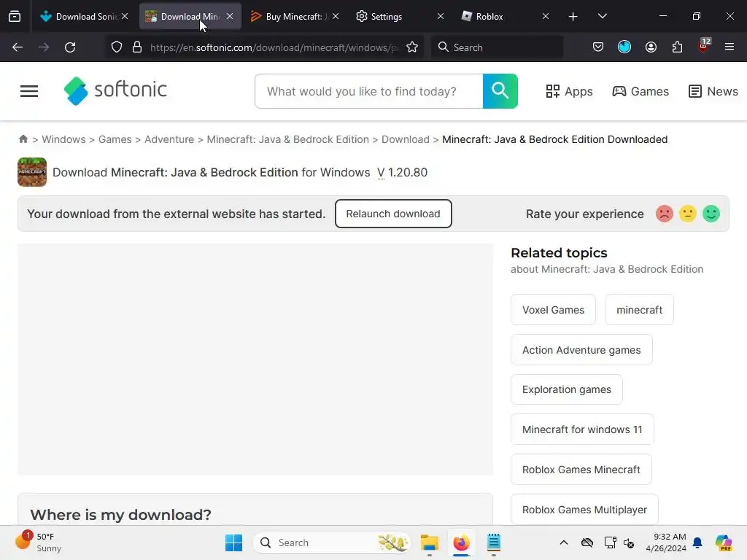Screen dimensions: 747x560
Task: Open Firefox tab overview (Firefox View) icon
Action: click(15, 16)
